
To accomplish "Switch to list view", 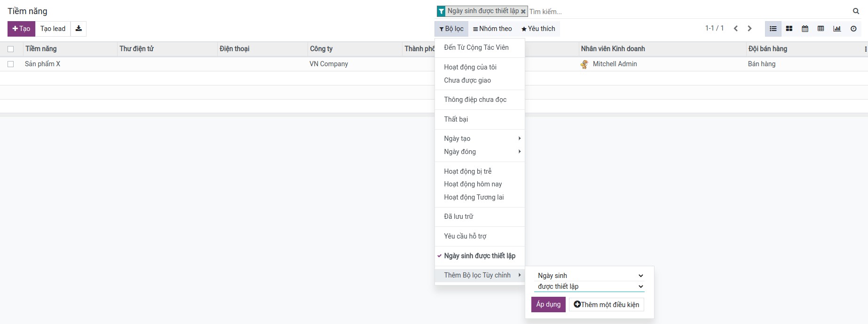I will point(773,29).
